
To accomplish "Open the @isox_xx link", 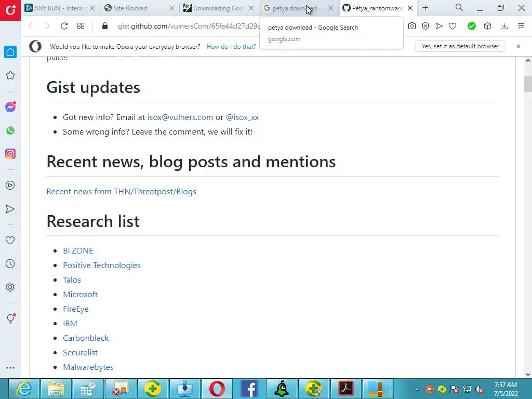I will pos(242,117).
